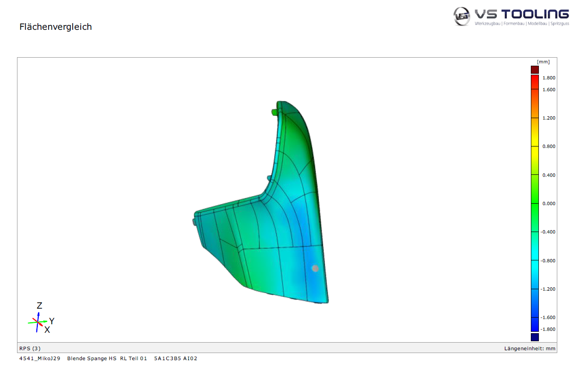Viewport: 588px width, 371px height.
Task: Select the gray circular point on the model
Action: click(x=315, y=268)
